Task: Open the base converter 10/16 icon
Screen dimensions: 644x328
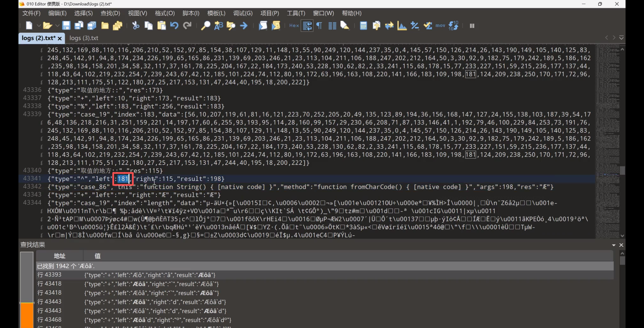Action: pyautogui.click(x=453, y=25)
